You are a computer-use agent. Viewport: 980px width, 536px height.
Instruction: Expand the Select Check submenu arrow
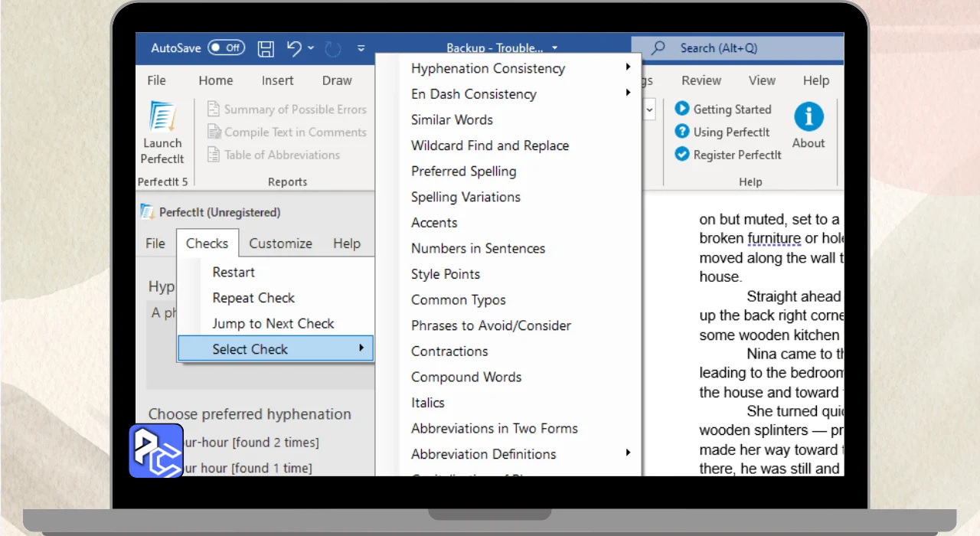(x=361, y=349)
